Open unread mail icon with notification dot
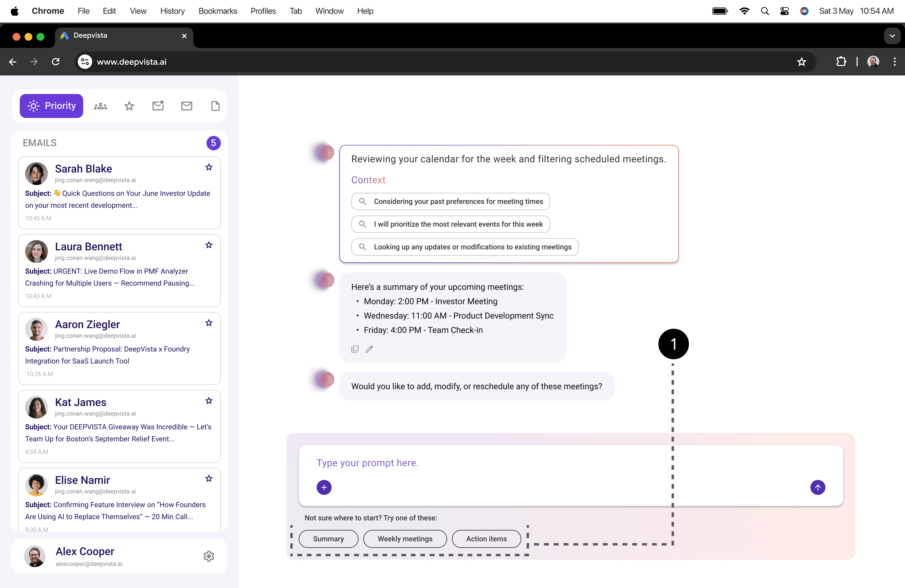The image size is (905, 588). click(158, 106)
